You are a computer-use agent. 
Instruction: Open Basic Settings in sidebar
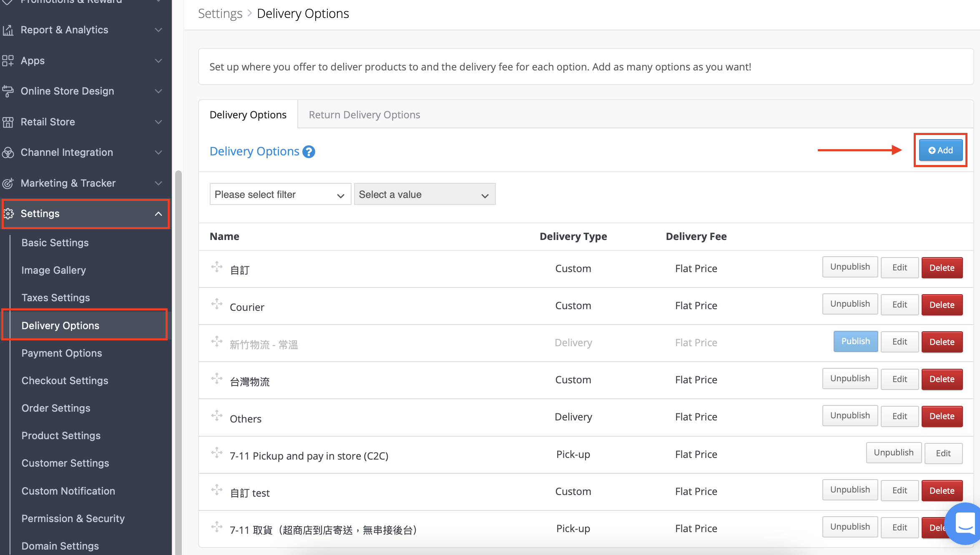point(55,242)
